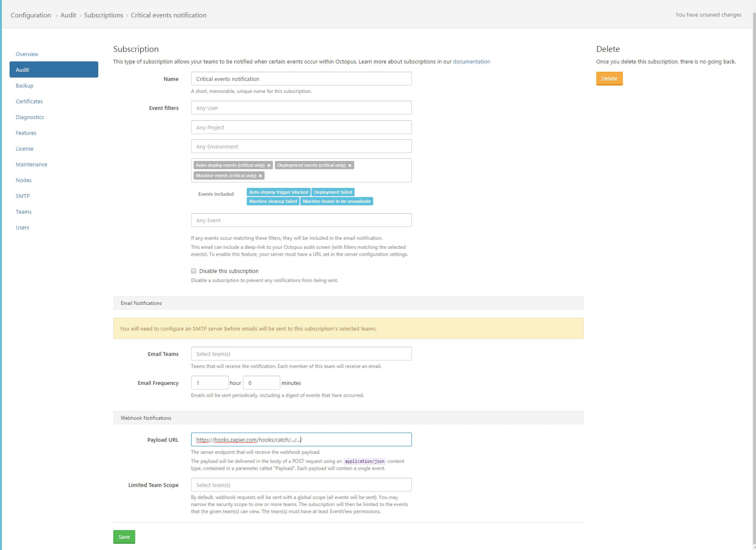Go to SMTP in sidebar menu

[23, 196]
